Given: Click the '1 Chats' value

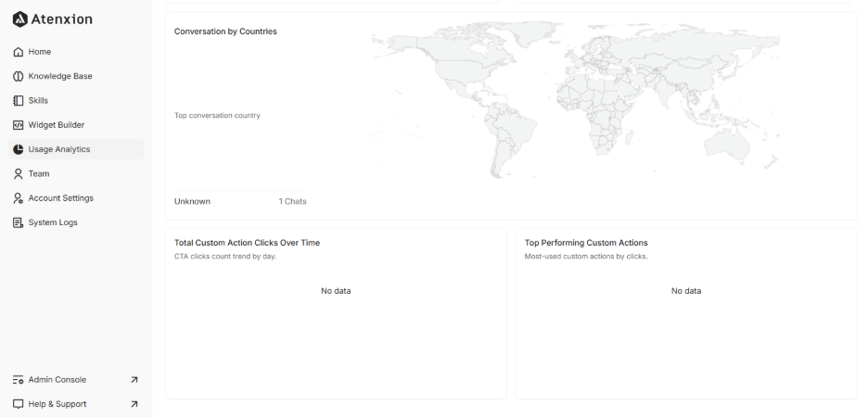Looking at the screenshot, I should 292,201.
